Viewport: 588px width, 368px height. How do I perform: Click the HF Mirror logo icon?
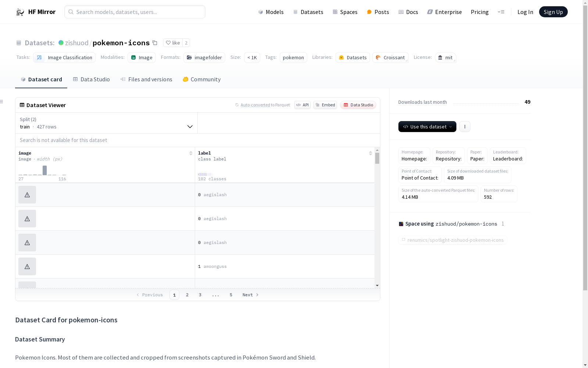[20, 12]
